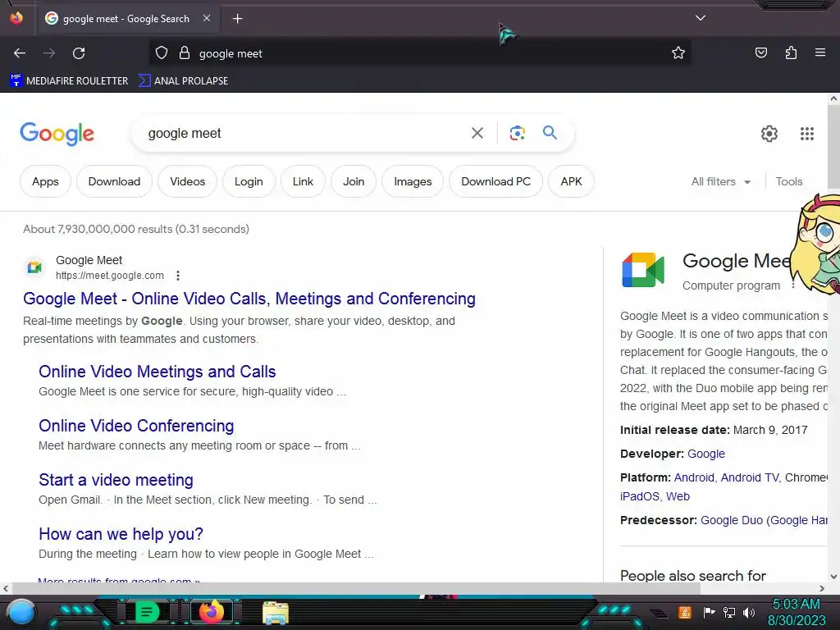Image resolution: width=840 pixels, height=630 pixels.
Task: Open a new tab with plus button
Action: 237,19
